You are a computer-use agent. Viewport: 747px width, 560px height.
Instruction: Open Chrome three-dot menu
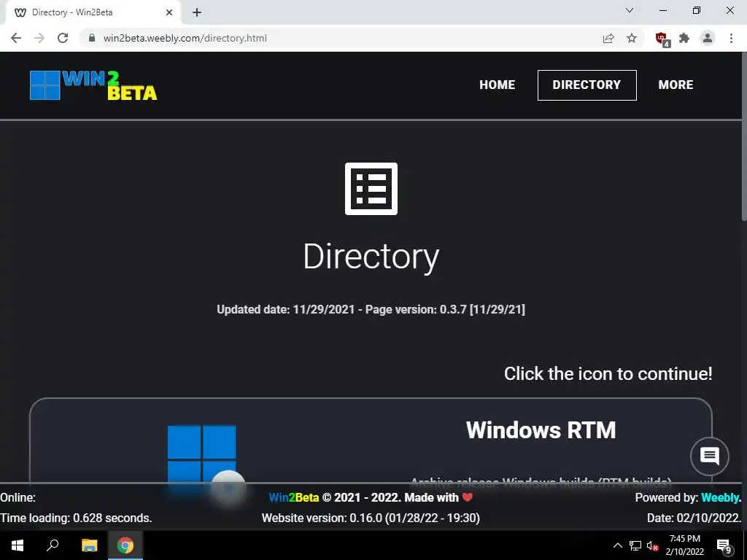[x=731, y=38]
